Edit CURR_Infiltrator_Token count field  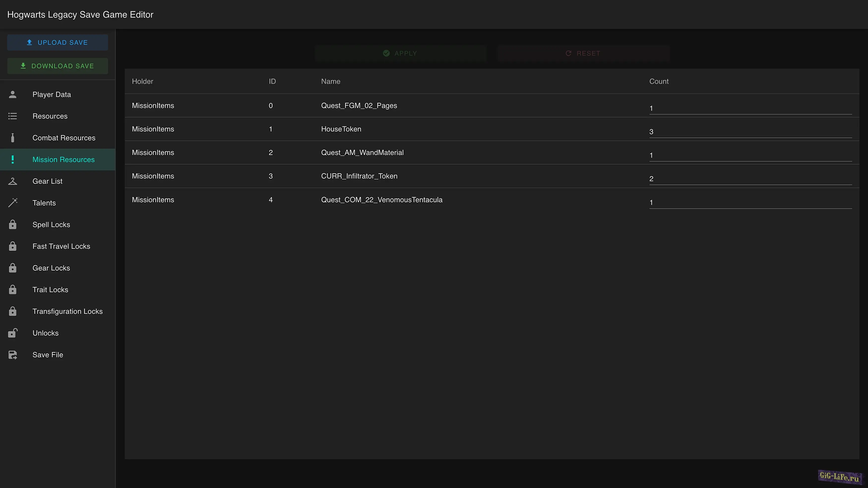[750, 179]
